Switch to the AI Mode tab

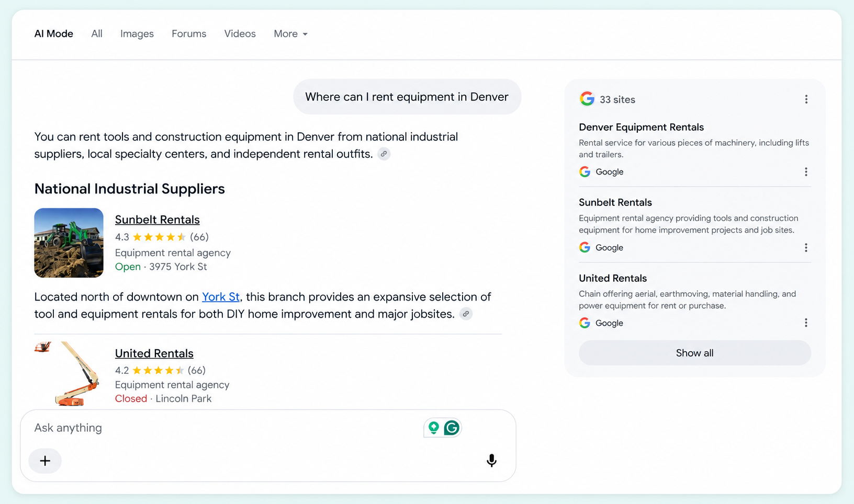coord(53,33)
